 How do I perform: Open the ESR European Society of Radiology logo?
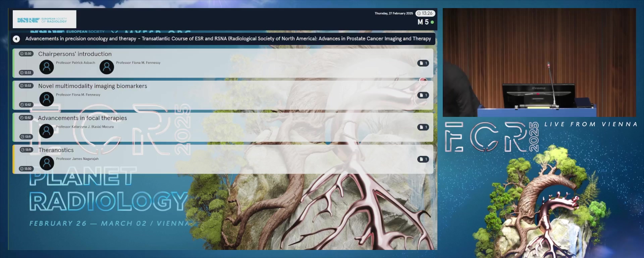[x=44, y=19]
